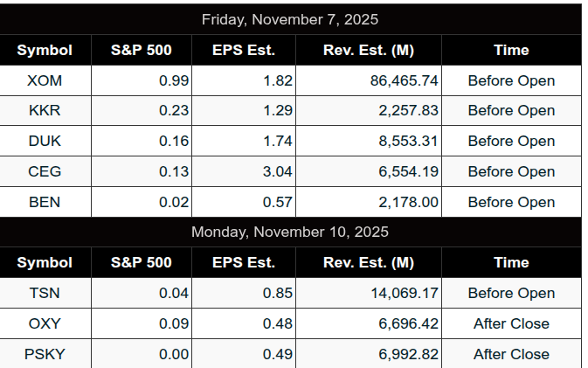Image resolution: width=588 pixels, height=368 pixels.
Task: Click the Friday, November 7, 2025 header
Action: point(290,19)
